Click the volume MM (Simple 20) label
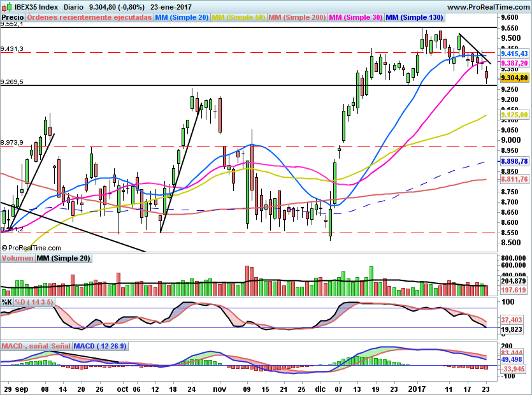 pyautogui.click(x=64, y=258)
